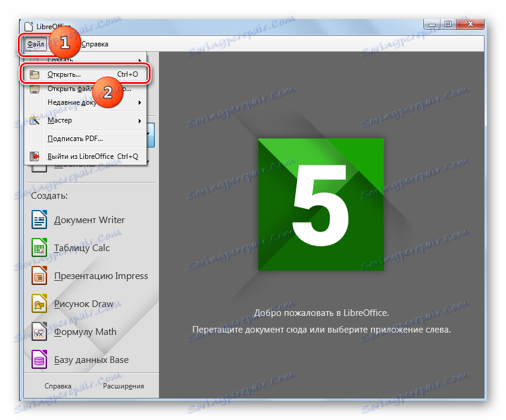This screenshot has height=420, width=506.
Task: Select the Мастер menu entry
Action: pos(86,120)
